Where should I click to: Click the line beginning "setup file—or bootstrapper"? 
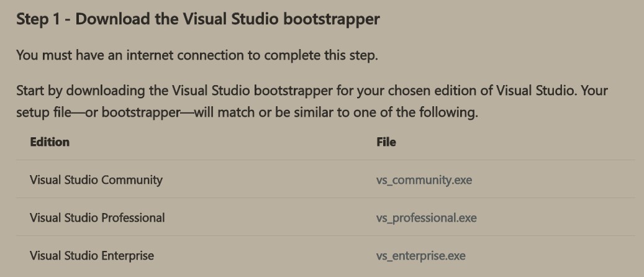click(247, 112)
